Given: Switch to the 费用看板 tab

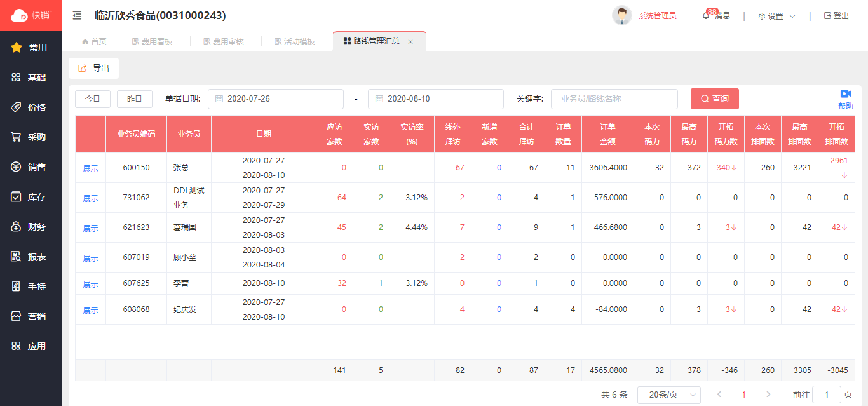Looking at the screenshot, I should [152, 42].
